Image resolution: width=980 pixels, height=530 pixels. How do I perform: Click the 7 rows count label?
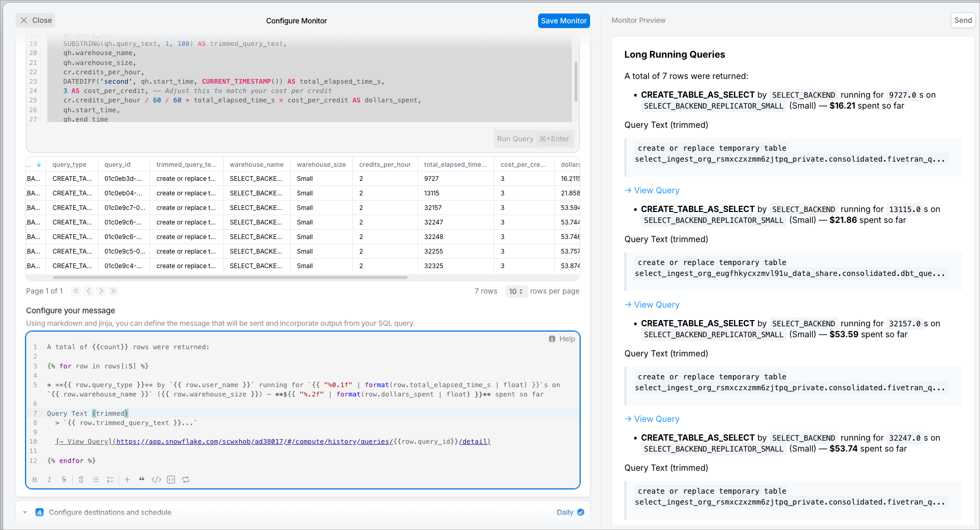tap(486, 291)
